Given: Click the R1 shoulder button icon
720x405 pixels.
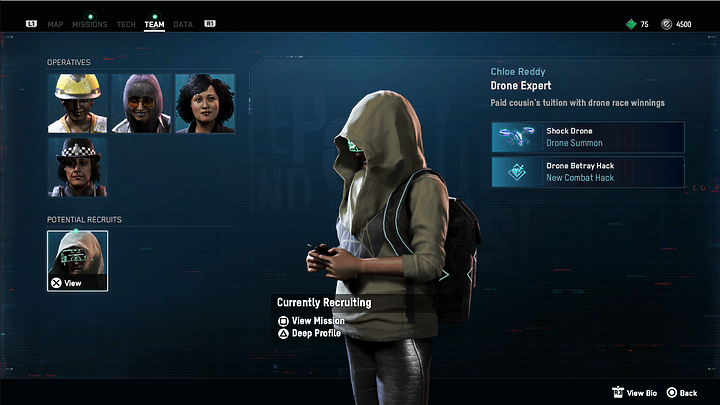Looking at the screenshot, I should (210, 23).
